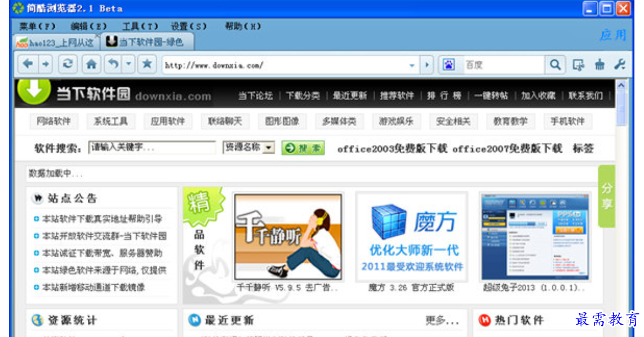This screenshot has height=337, width=644.
Task: Open the wrench settings icon
Action: 620,65
